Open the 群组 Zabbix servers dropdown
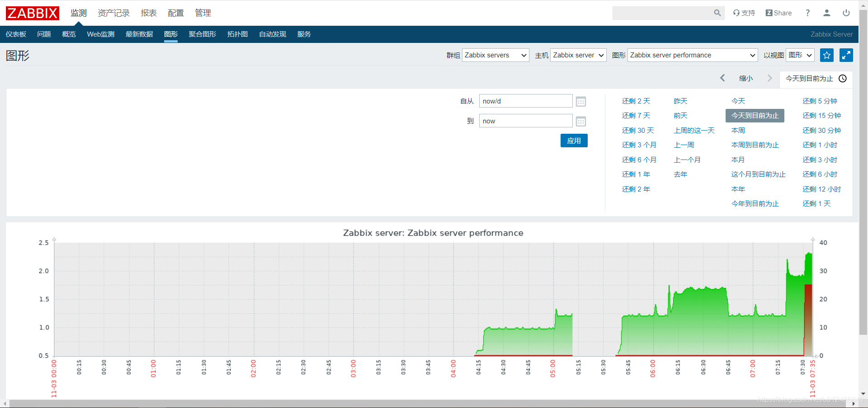The image size is (868, 408). tap(495, 55)
